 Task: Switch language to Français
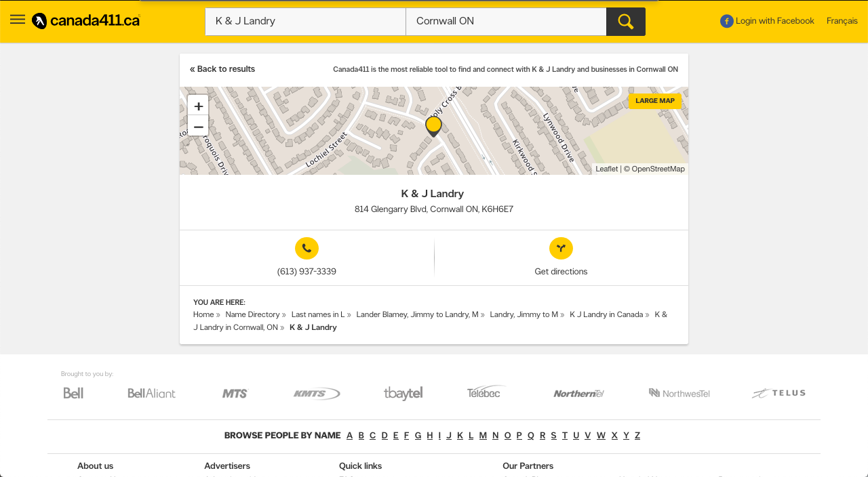(842, 21)
